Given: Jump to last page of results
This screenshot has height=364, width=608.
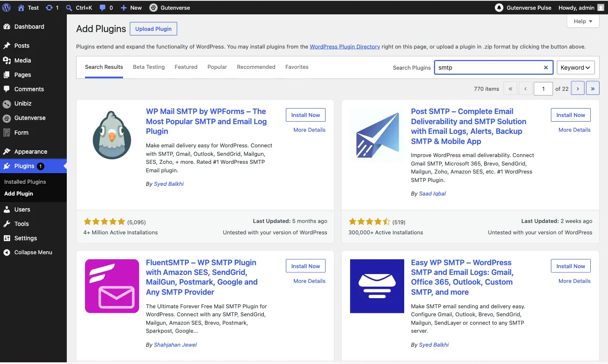Looking at the screenshot, I should pyautogui.click(x=593, y=89).
